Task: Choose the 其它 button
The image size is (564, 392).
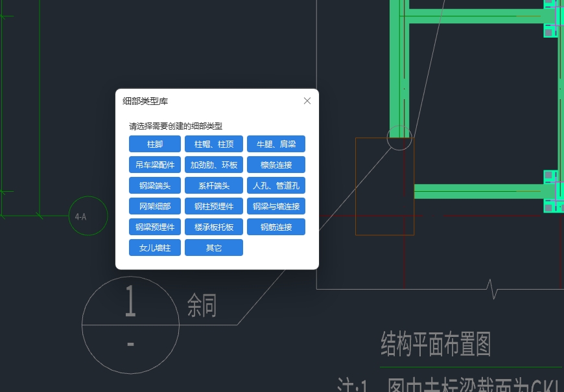Action: click(x=214, y=248)
